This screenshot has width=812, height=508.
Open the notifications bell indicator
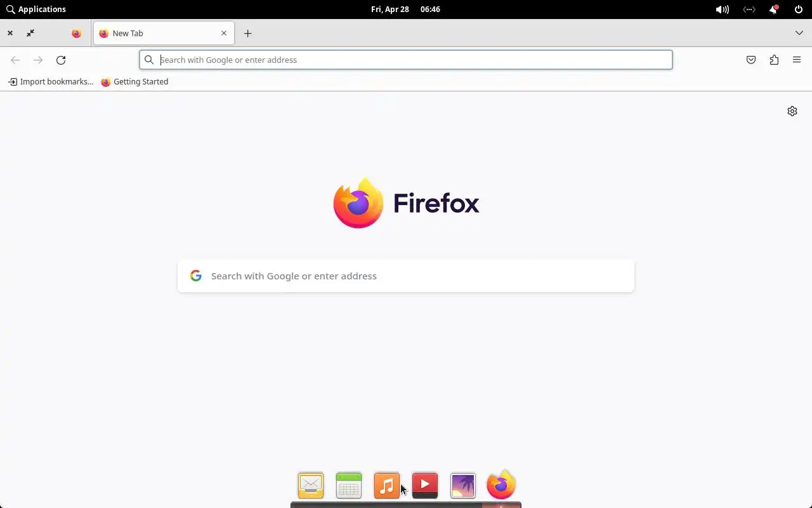pyautogui.click(x=773, y=10)
